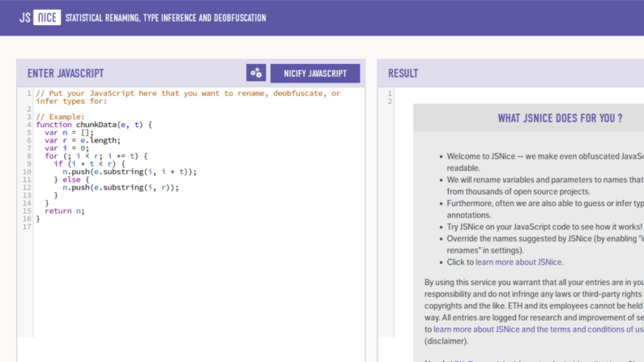The width and height of the screenshot is (644, 362).
Task: Click the 'function chunkData(e, t) {' code line
Action: (x=94, y=125)
